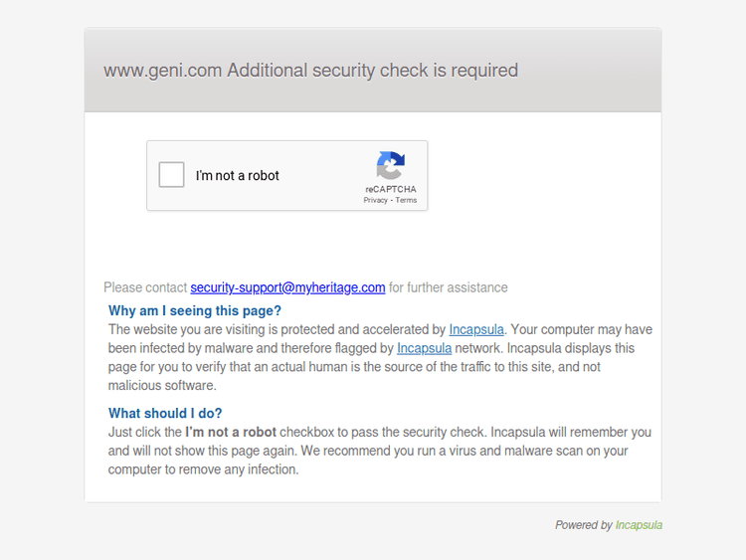This screenshot has width=746, height=560.
Task: Click the "www.geni.com" text in header
Action: coord(163,71)
